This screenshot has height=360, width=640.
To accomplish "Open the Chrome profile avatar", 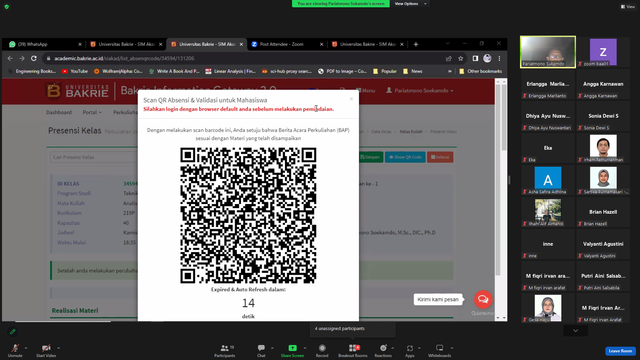I will pos(487,58).
